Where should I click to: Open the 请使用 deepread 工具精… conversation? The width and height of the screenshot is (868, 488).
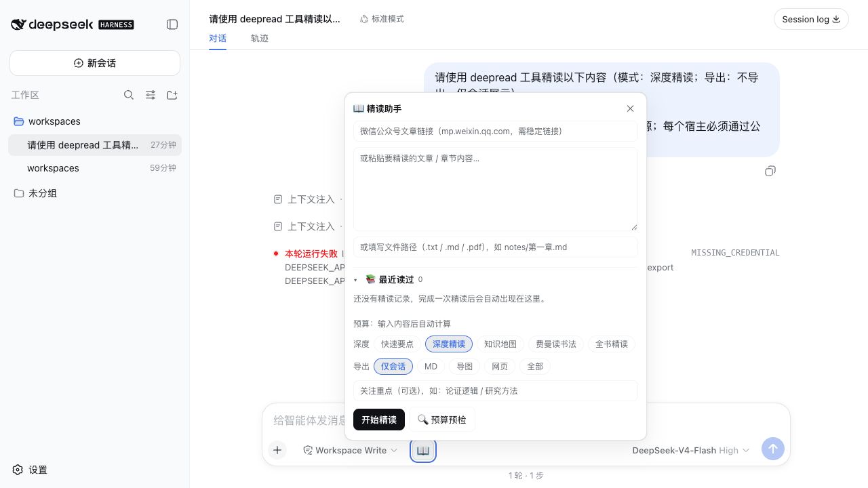point(95,145)
